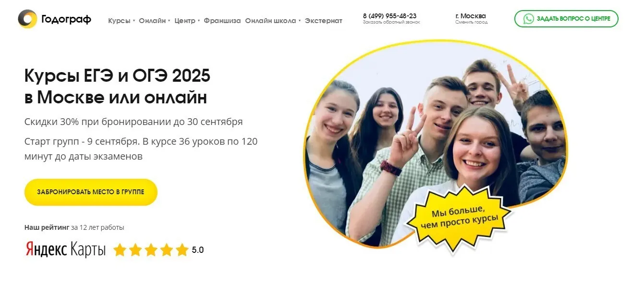Viewport: 644px width, 299px height.
Task: Expand the Центр dropdown menu
Action: point(187,21)
